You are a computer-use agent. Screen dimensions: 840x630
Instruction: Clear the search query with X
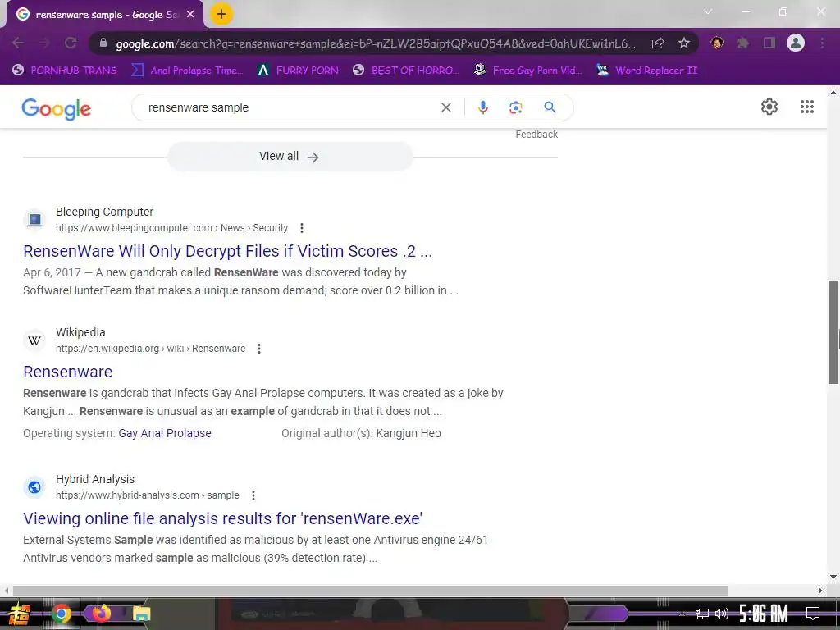pyautogui.click(x=445, y=107)
